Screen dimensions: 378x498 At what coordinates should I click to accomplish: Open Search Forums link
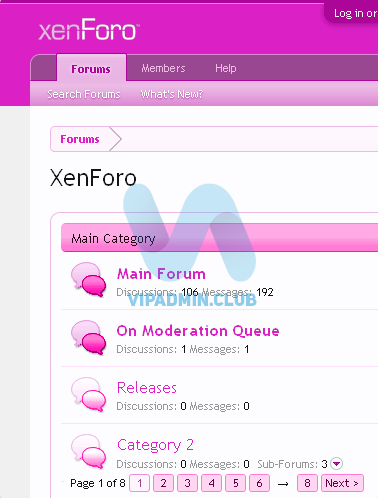84,94
